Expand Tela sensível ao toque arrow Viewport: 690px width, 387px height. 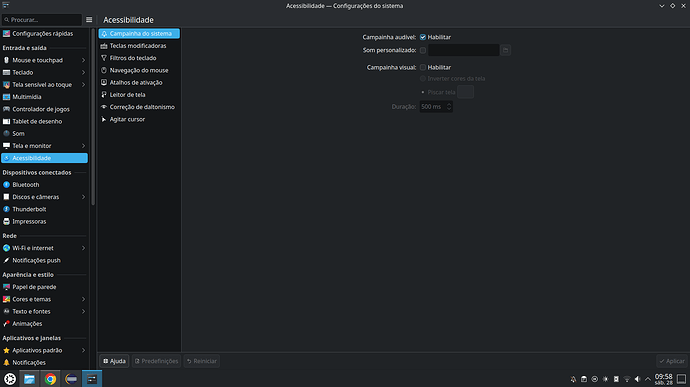coord(83,85)
